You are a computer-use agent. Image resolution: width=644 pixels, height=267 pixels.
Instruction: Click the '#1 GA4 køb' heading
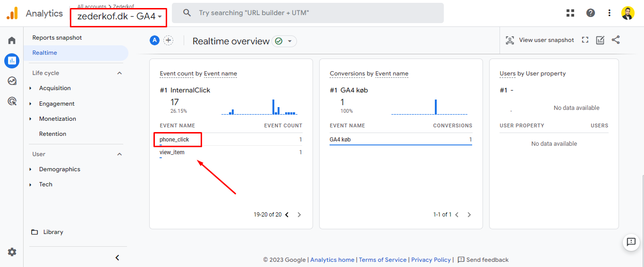click(x=349, y=90)
